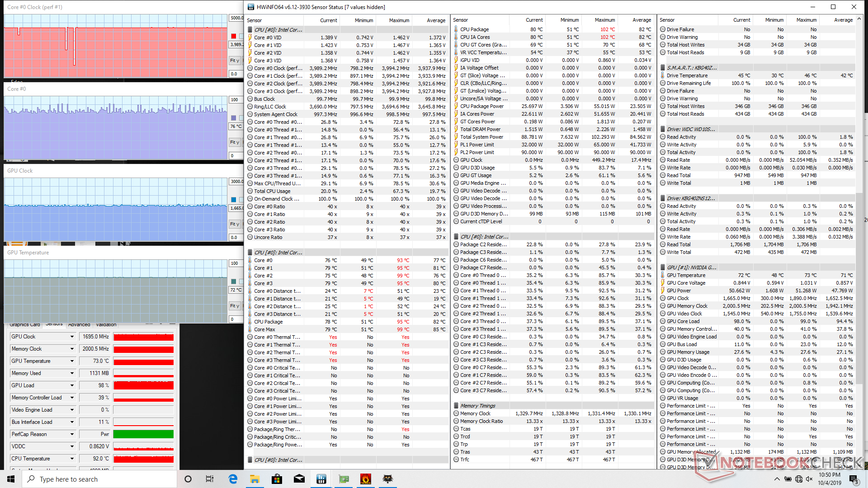Screen dimensions: 868x488
Task: Launch Microsoft Edge from the taskbar
Action: pyautogui.click(x=233, y=479)
